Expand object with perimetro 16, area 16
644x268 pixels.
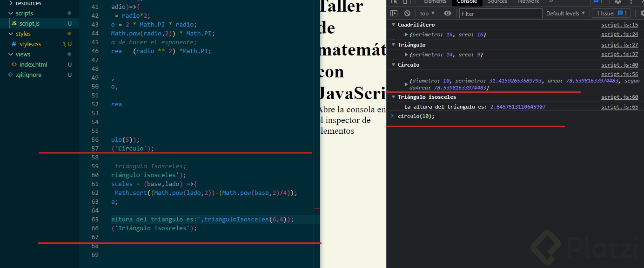pyautogui.click(x=407, y=34)
